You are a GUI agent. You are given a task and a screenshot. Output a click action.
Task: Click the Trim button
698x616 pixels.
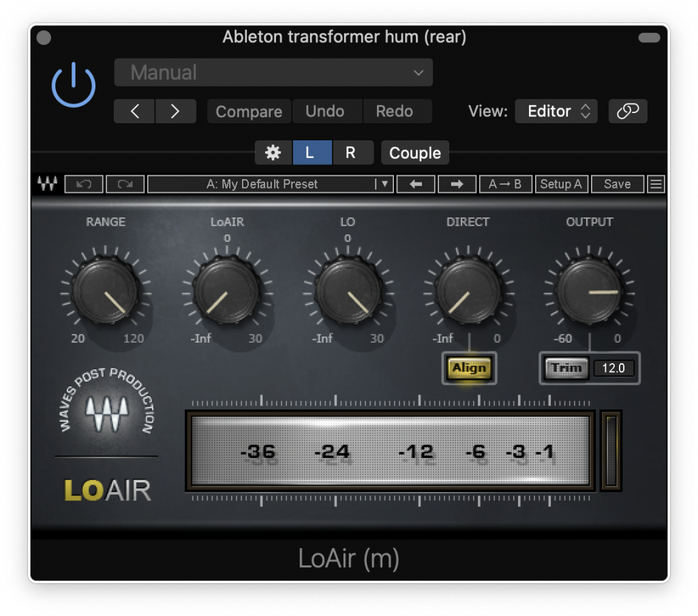(566, 368)
